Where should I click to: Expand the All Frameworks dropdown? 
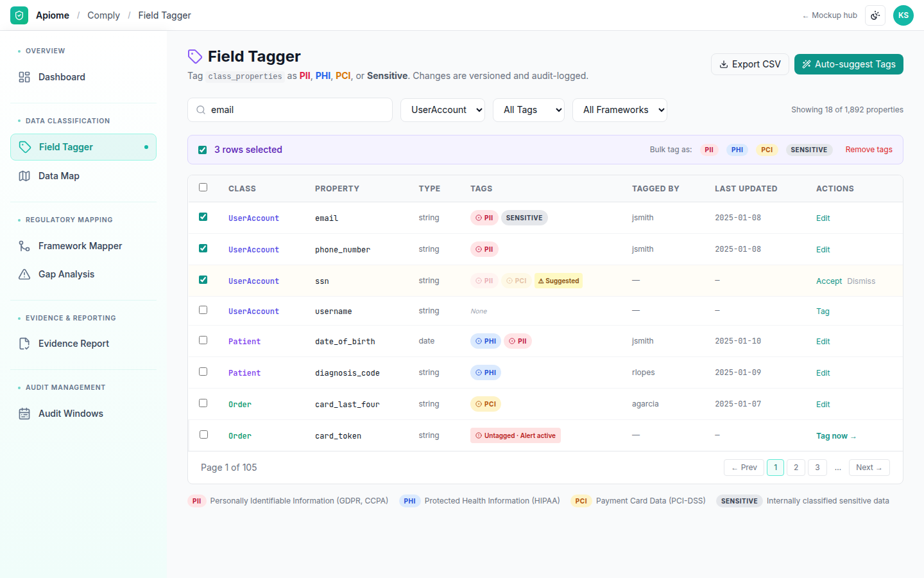click(x=620, y=110)
